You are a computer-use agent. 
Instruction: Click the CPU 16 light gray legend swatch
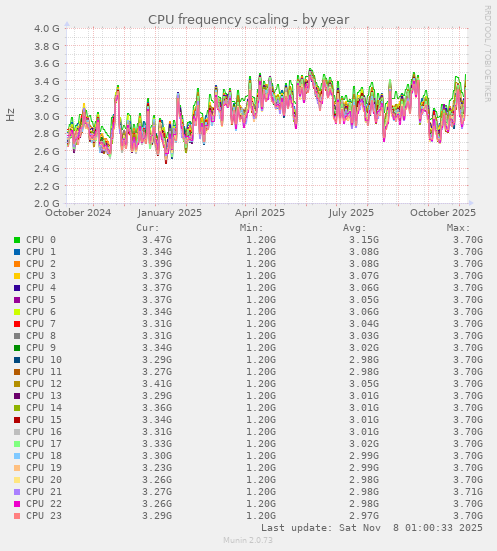(x=17, y=432)
